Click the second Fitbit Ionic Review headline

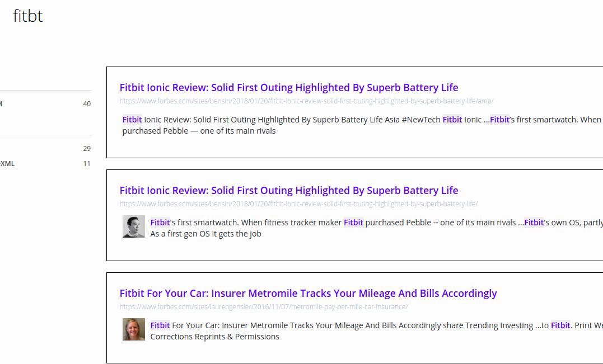[x=288, y=190]
